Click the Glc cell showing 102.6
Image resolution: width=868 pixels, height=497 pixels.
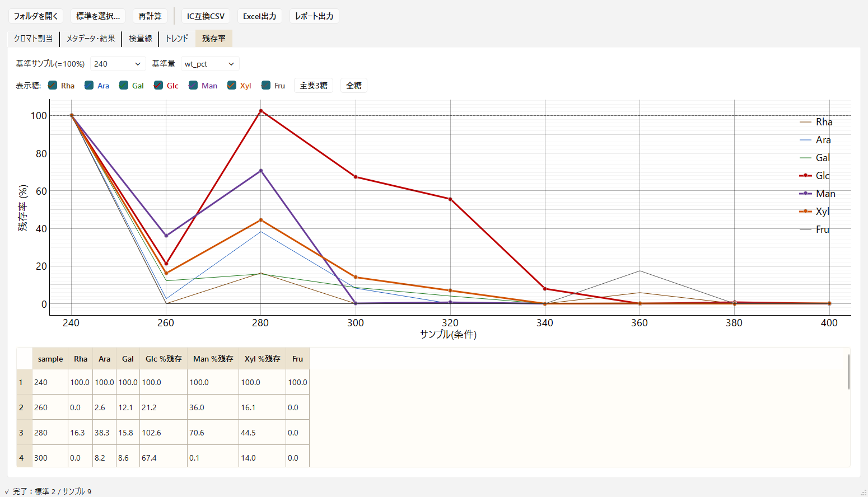tap(164, 433)
